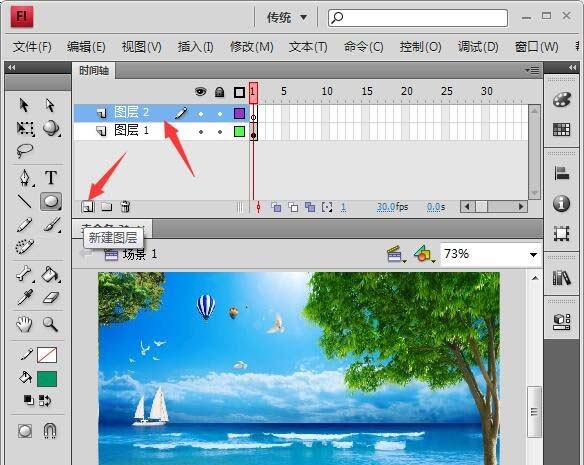Open the 传统 workspace dropdown
Image resolution: width=584 pixels, height=465 pixels.
click(286, 17)
